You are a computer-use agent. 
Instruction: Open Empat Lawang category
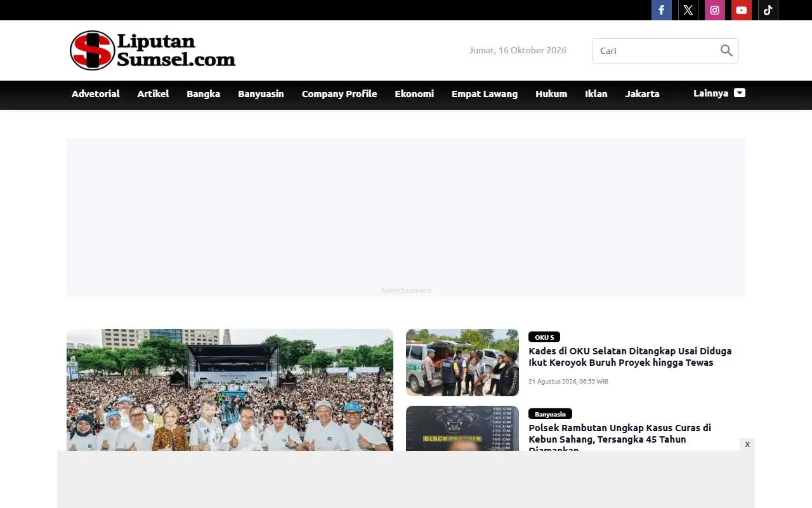[485, 94]
